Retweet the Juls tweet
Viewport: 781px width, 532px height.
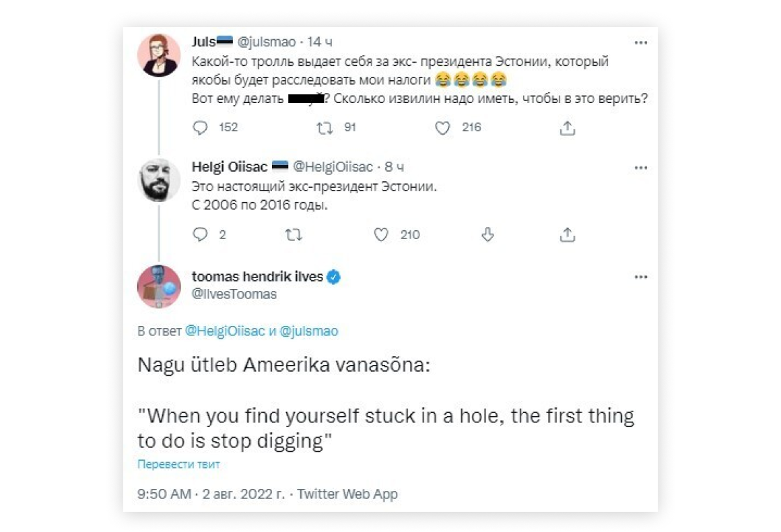(x=325, y=127)
